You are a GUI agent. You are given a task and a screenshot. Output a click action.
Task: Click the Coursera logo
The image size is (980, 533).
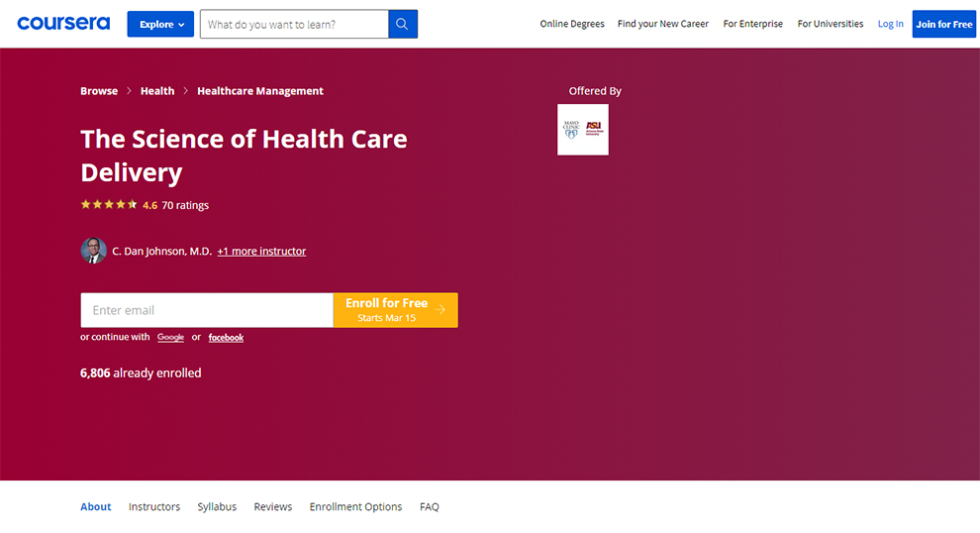point(63,24)
